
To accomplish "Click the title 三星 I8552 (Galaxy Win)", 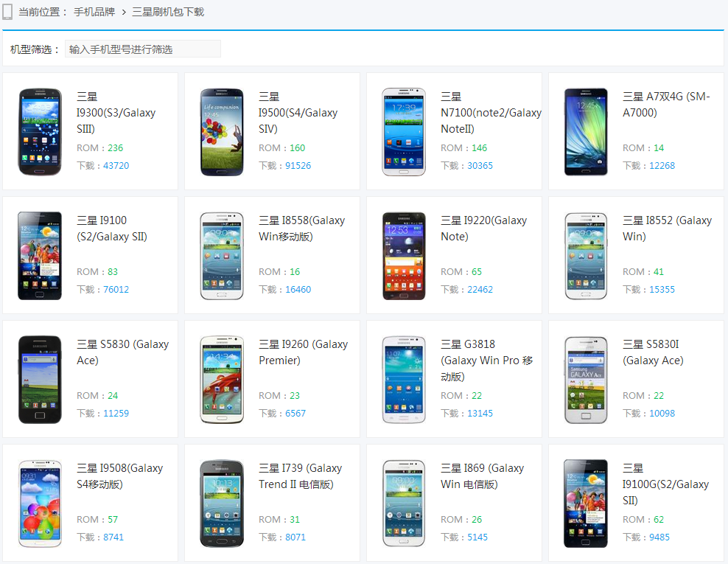I will click(667, 229).
